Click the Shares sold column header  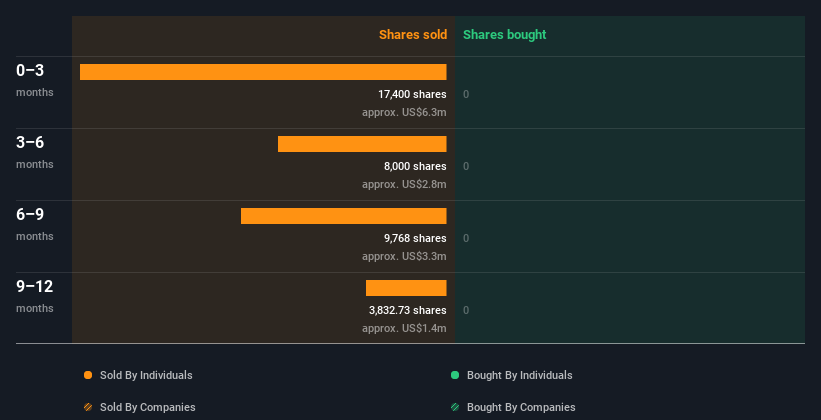click(413, 35)
